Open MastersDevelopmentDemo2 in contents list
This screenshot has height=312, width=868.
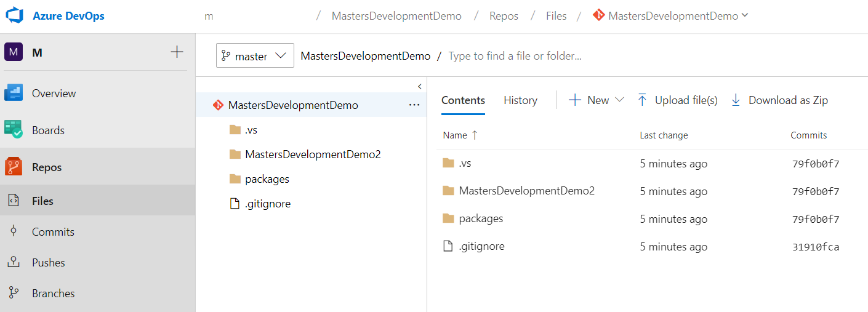526,191
